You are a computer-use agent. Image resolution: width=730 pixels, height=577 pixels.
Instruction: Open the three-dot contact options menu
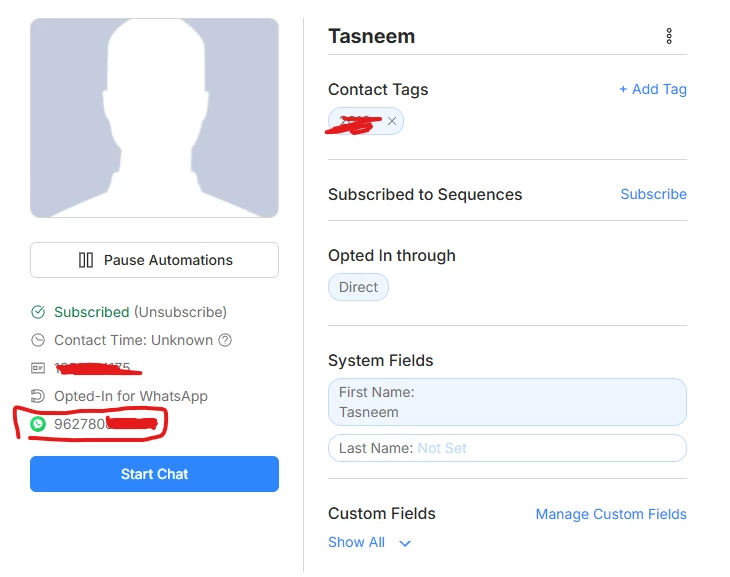[x=669, y=37]
